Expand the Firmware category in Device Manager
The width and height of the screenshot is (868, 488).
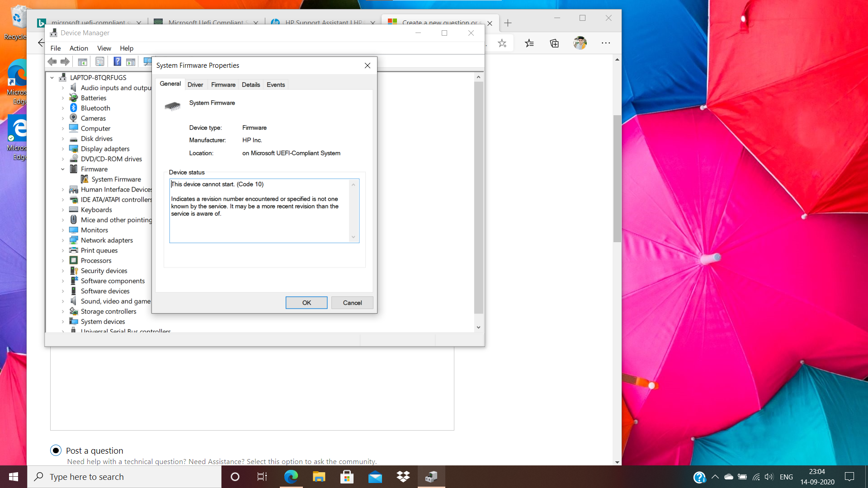tap(61, 169)
